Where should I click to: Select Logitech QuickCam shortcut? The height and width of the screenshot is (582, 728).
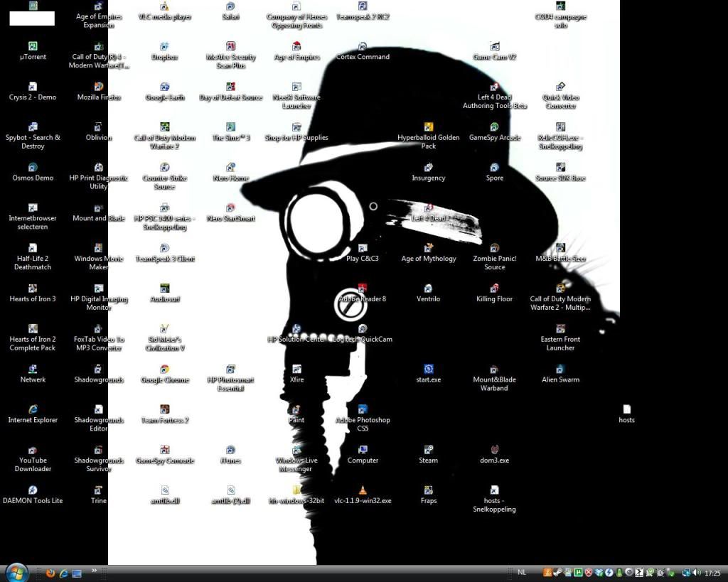coord(363,334)
